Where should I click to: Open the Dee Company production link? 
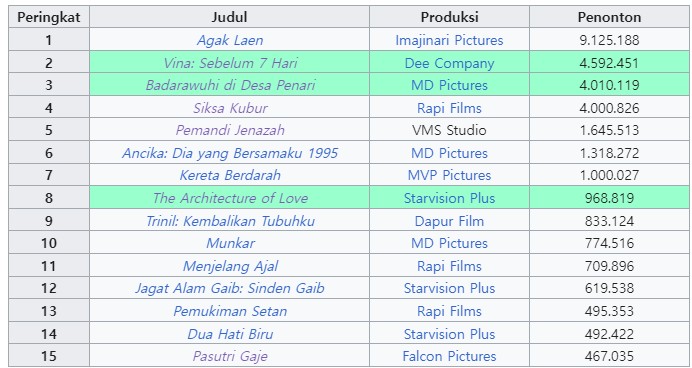pos(449,63)
